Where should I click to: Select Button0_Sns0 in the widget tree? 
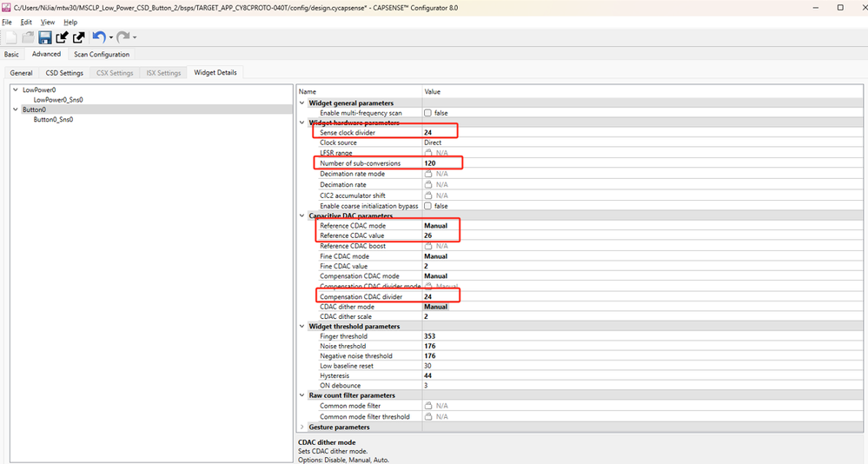point(53,120)
